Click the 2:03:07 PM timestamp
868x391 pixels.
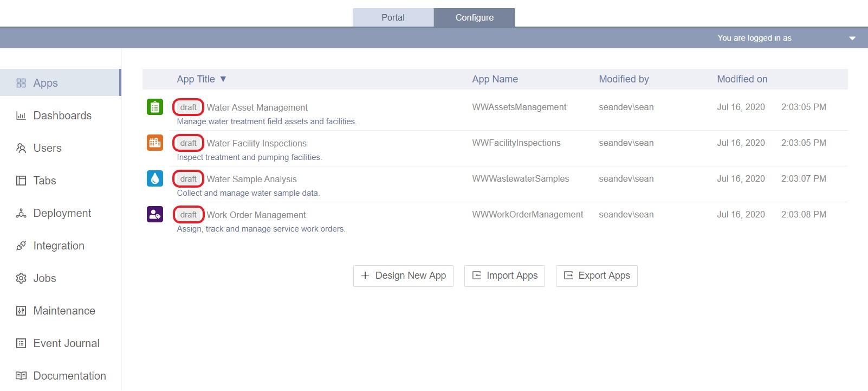[804, 178]
